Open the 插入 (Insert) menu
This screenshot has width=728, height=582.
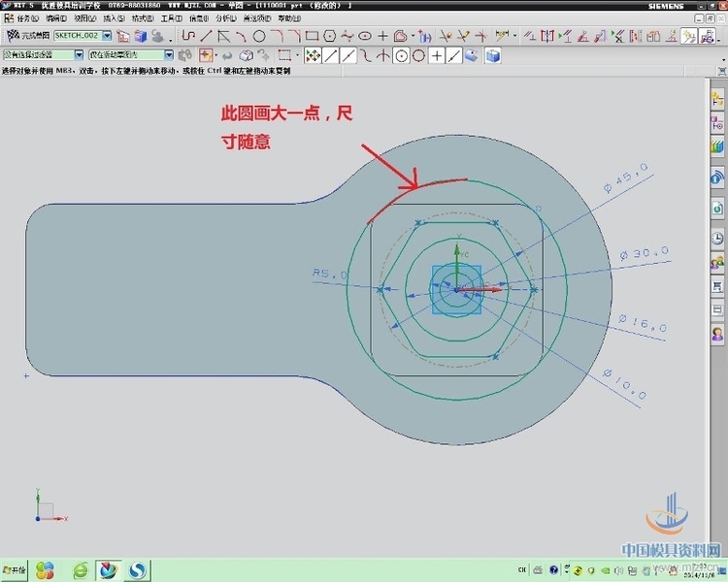click(113, 18)
